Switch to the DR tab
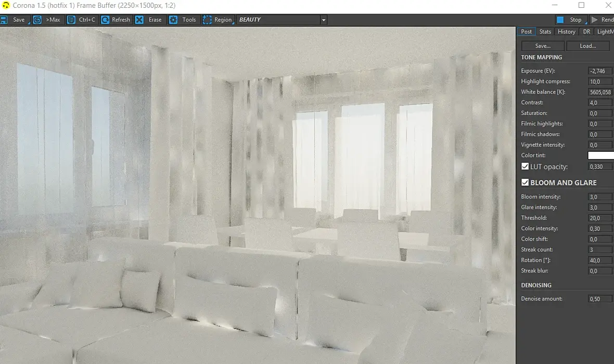 pos(586,32)
